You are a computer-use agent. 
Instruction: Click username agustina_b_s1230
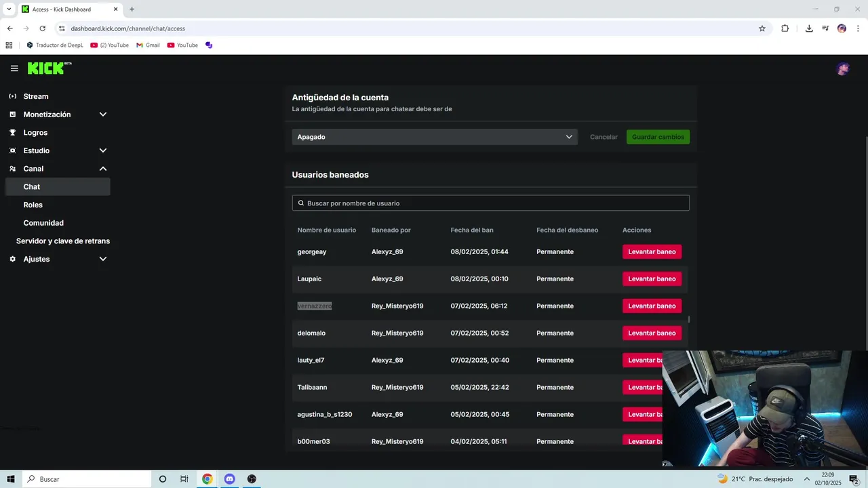click(324, 414)
